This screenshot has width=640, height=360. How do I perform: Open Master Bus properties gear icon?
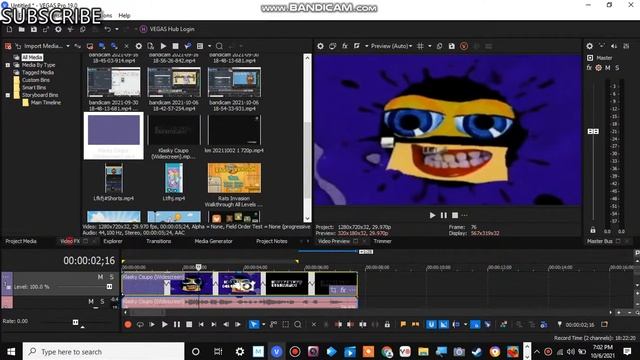coord(589,46)
